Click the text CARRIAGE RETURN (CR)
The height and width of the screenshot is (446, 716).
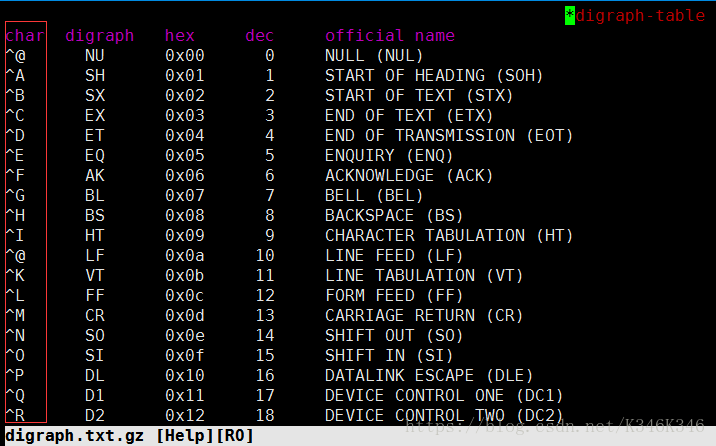click(424, 316)
